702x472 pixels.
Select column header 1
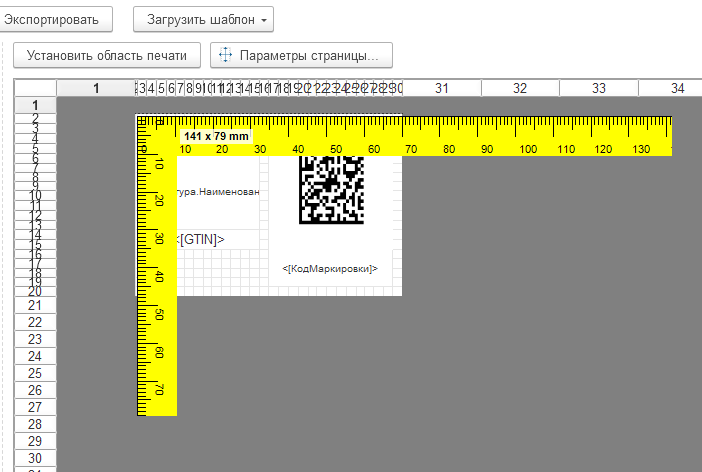coord(96,88)
